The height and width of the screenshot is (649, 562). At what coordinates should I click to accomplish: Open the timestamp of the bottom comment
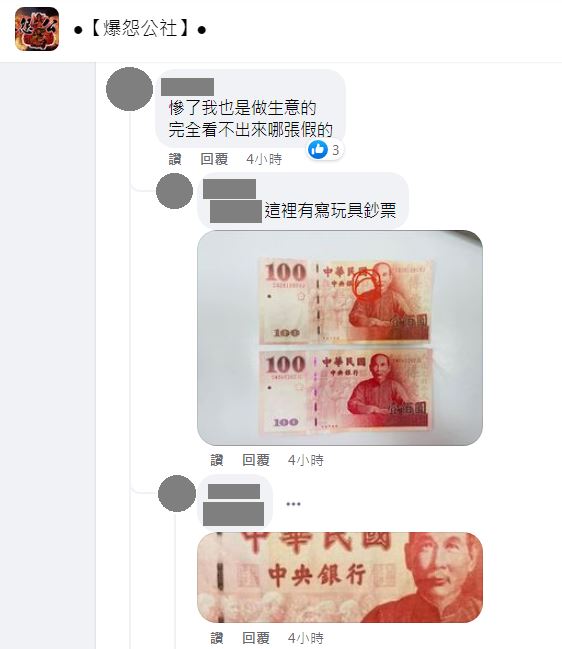(x=306, y=638)
